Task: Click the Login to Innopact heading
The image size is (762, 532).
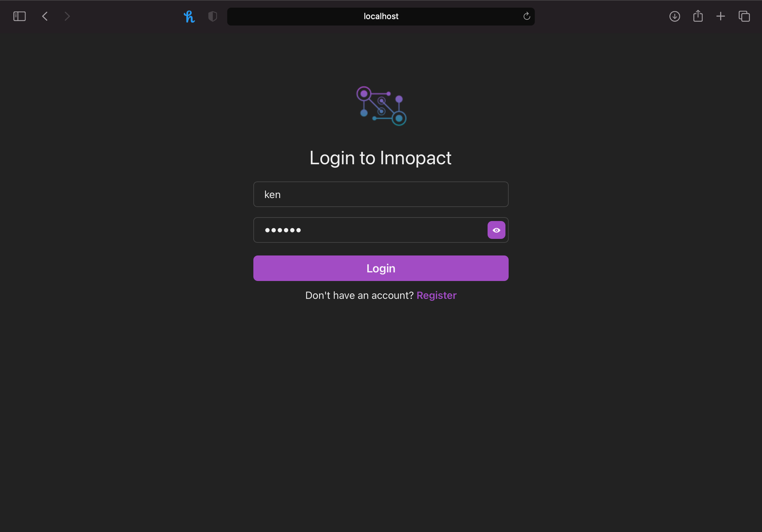Action: point(380,158)
